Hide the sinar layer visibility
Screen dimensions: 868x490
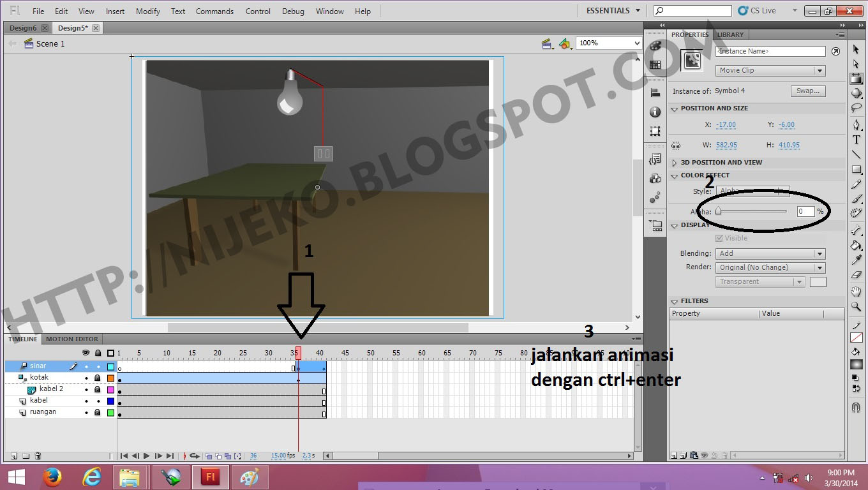click(86, 366)
